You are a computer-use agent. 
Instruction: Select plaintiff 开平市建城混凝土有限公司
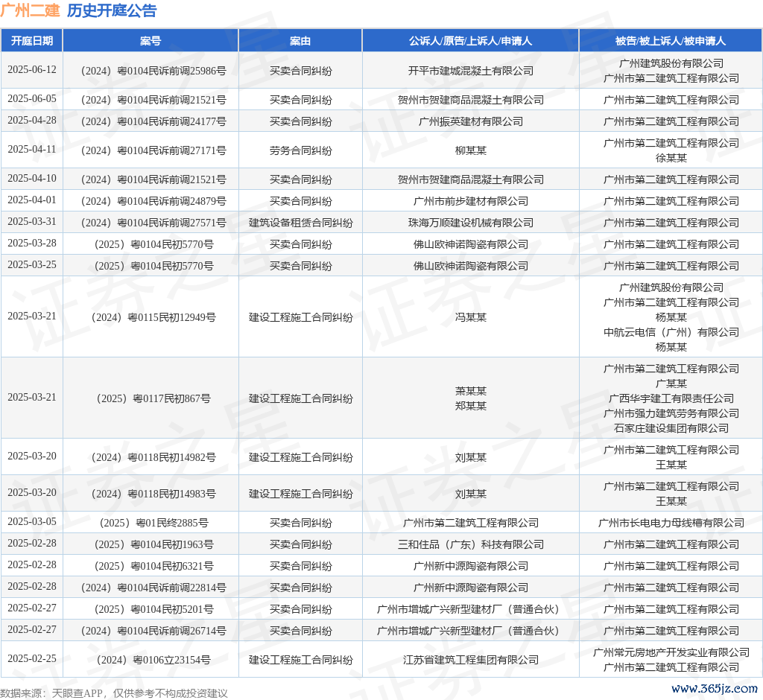[471, 71]
